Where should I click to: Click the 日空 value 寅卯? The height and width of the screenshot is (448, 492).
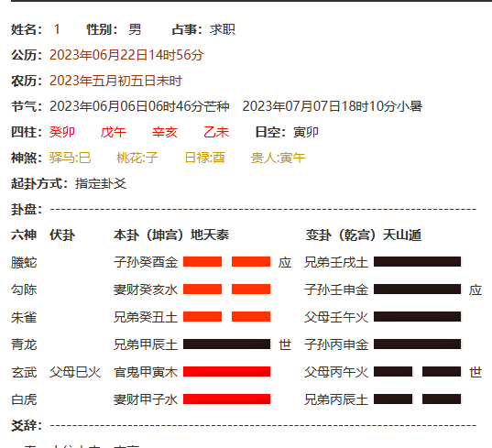[x=306, y=133]
